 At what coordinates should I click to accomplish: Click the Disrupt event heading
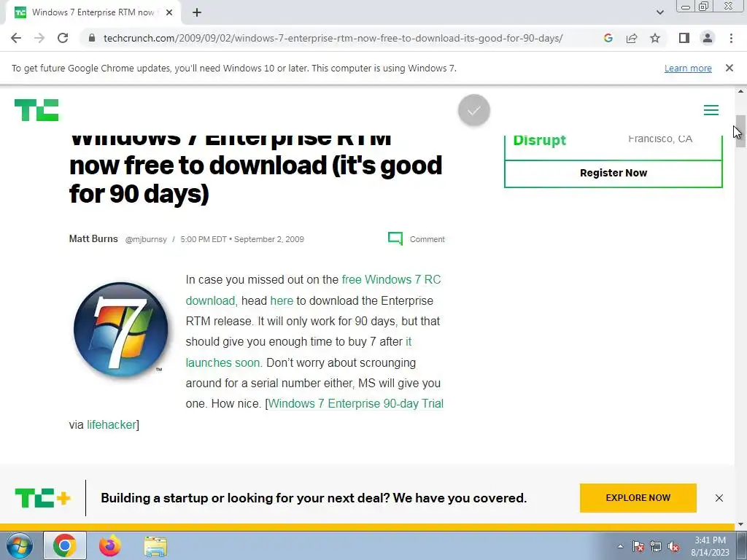coord(539,140)
